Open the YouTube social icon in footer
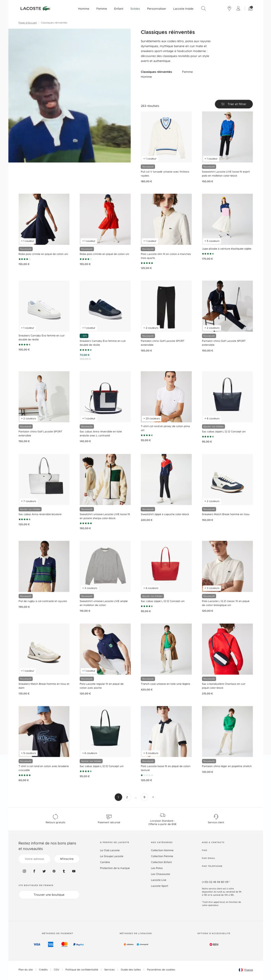The image size is (271, 980). (x=74, y=871)
